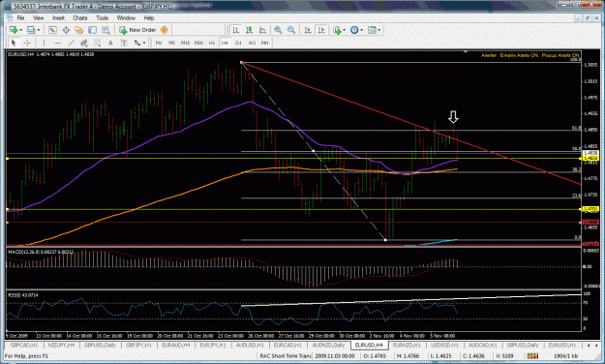Select the M30 timeframe

click(198, 43)
